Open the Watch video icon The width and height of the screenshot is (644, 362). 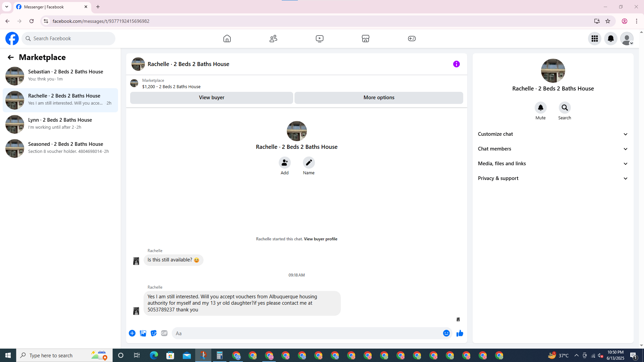point(320,39)
